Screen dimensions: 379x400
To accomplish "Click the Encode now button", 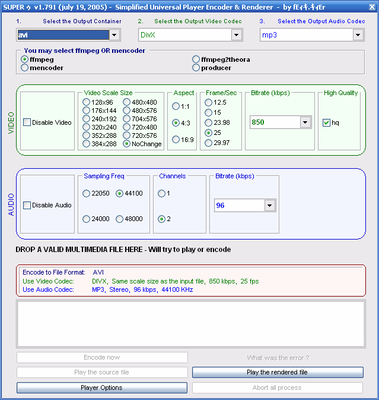I will (102, 358).
